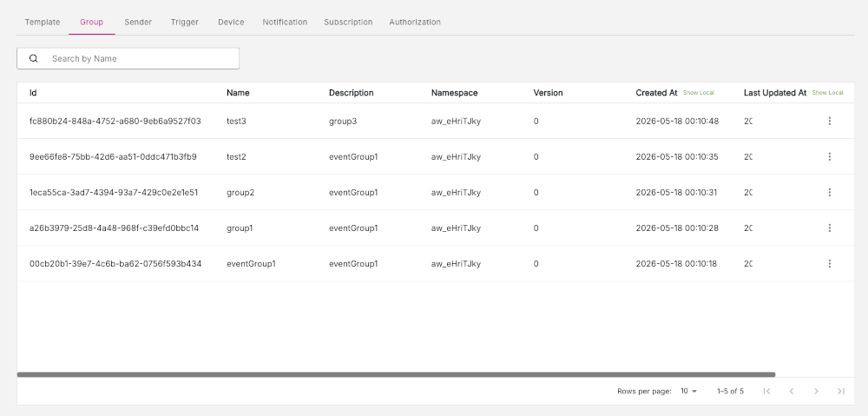Click the Created At column header
The height and width of the screenshot is (416, 868).
656,93
